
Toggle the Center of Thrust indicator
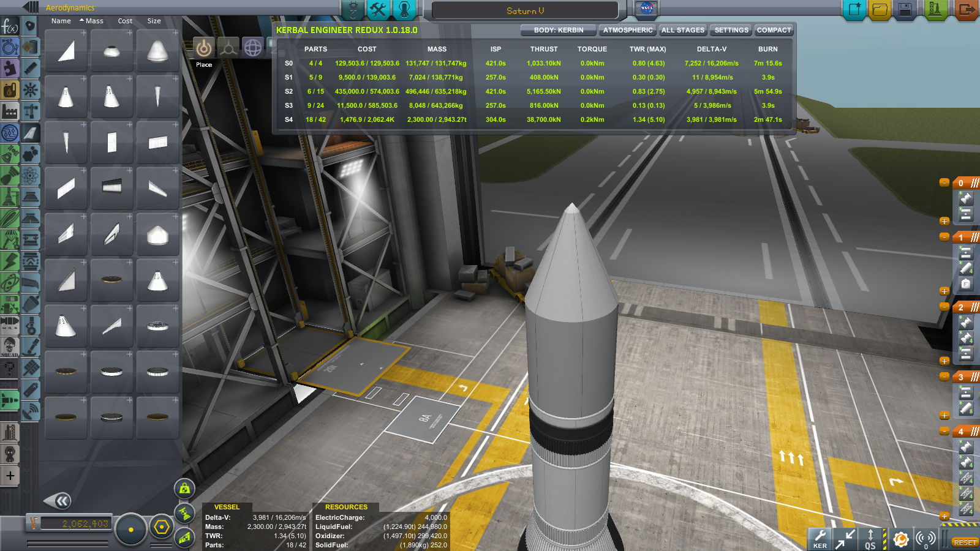(x=184, y=514)
